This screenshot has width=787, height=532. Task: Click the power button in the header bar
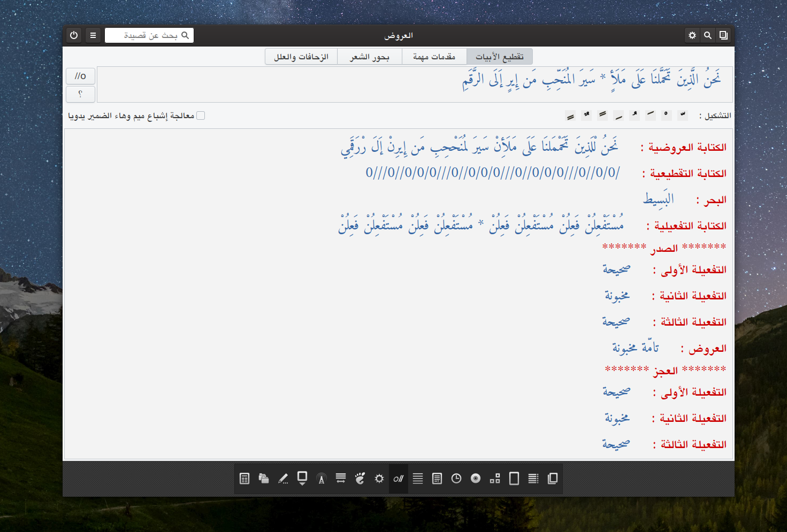74,35
